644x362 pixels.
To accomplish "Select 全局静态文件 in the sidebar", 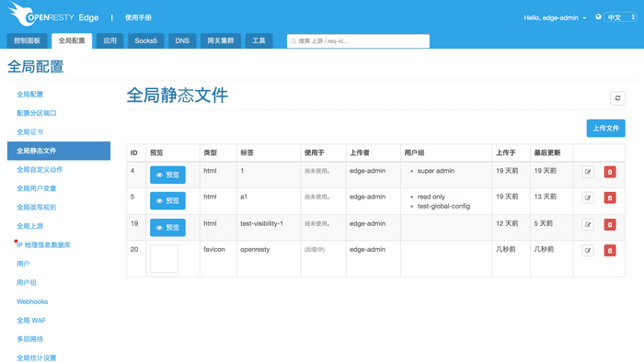I will (x=59, y=151).
